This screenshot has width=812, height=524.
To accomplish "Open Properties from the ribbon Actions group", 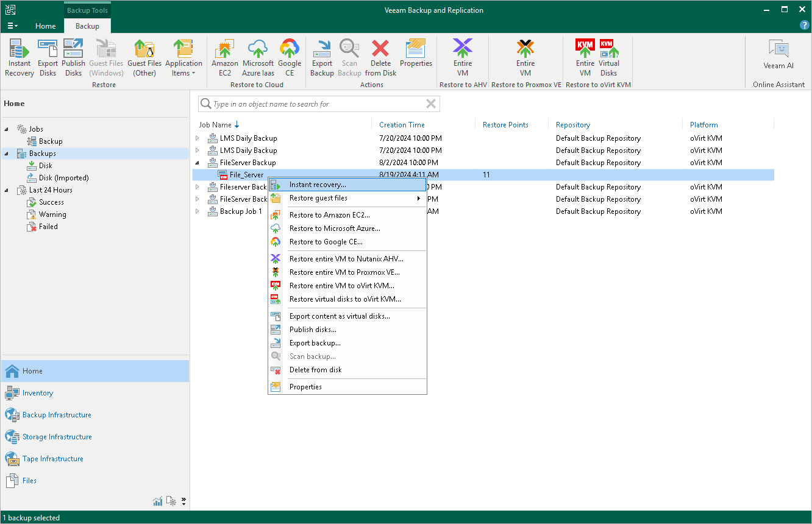I will point(416,53).
